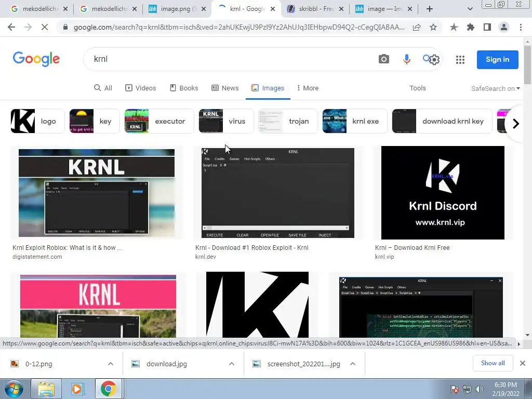532x399 pixels.
Task: Bookmark this page with the star icon
Action: (433, 27)
